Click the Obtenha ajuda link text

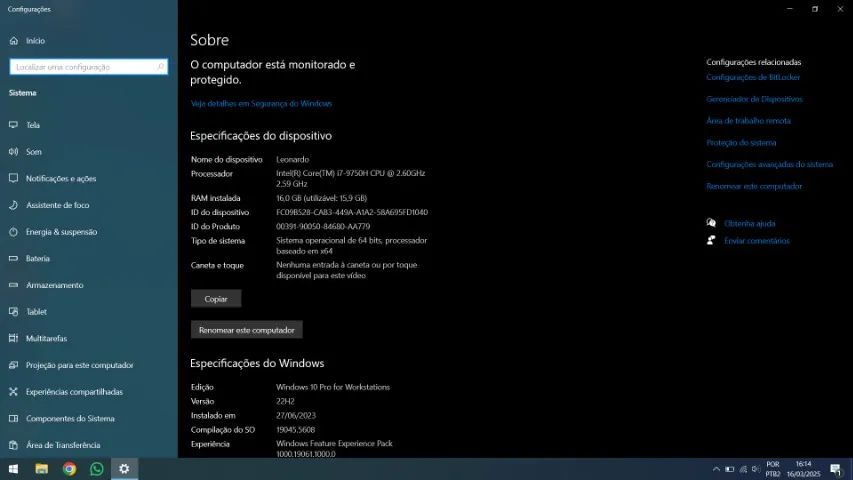(x=750, y=223)
